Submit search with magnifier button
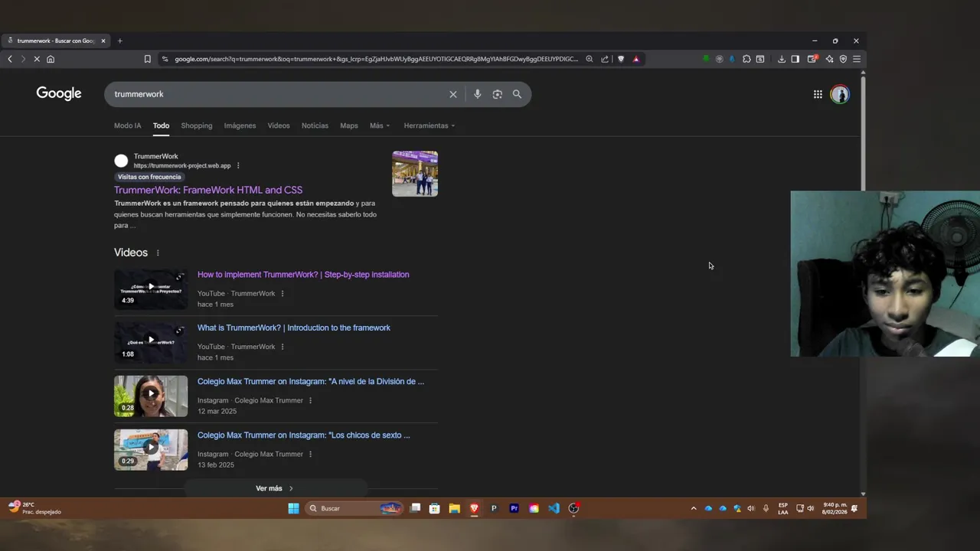This screenshot has width=980, height=551. click(518, 94)
